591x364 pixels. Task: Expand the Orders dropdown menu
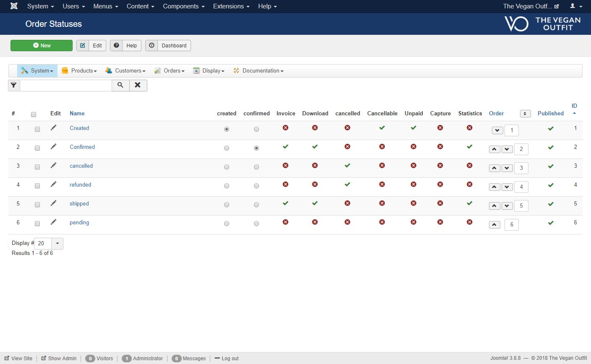(170, 71)
